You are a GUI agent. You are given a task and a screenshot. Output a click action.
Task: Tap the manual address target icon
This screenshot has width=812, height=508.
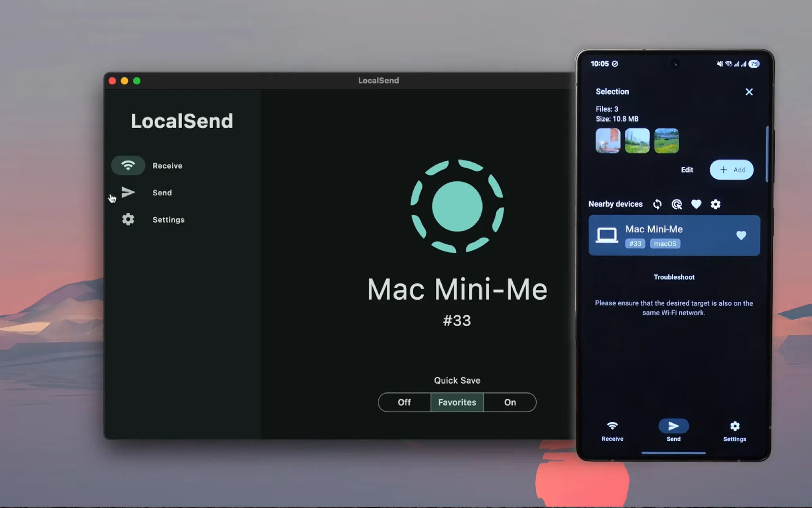click(677, 204)
